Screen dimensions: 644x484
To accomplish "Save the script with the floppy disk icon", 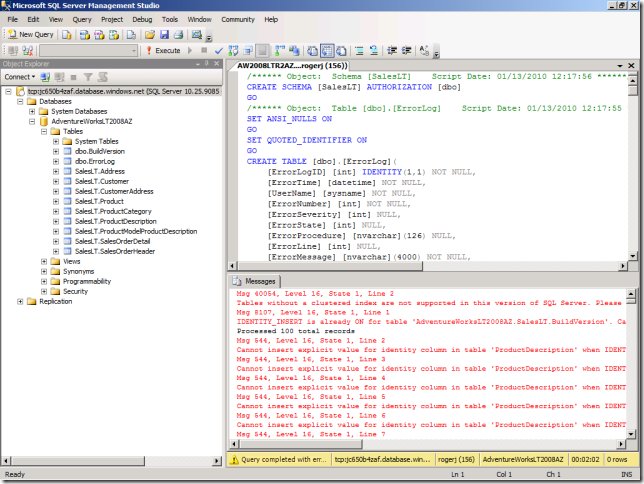I will 164,35.
